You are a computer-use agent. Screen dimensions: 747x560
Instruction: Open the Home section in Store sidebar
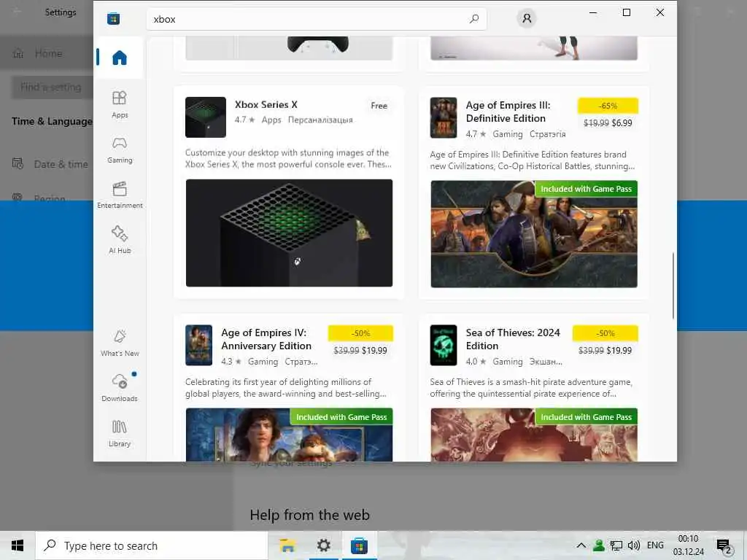(120, 58)
